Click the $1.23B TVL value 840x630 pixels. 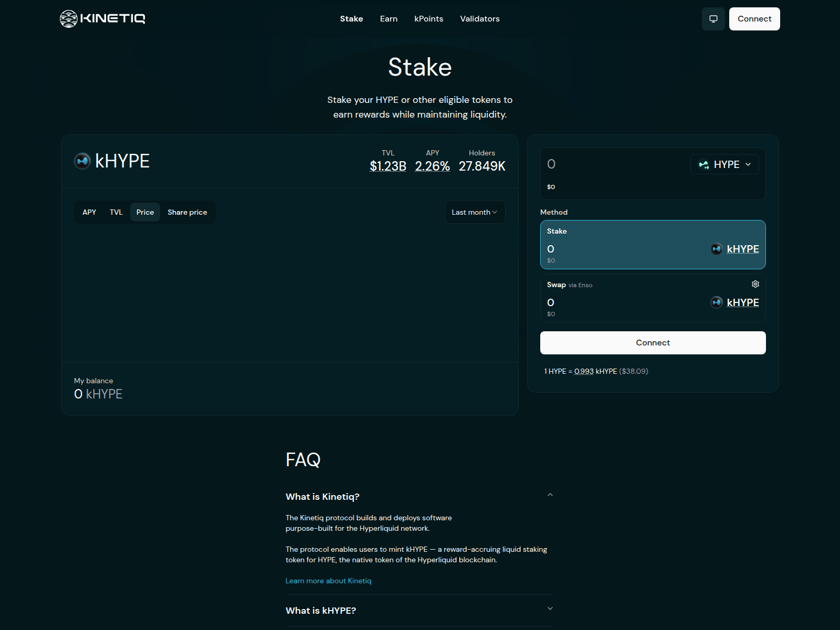coord(388,166)
